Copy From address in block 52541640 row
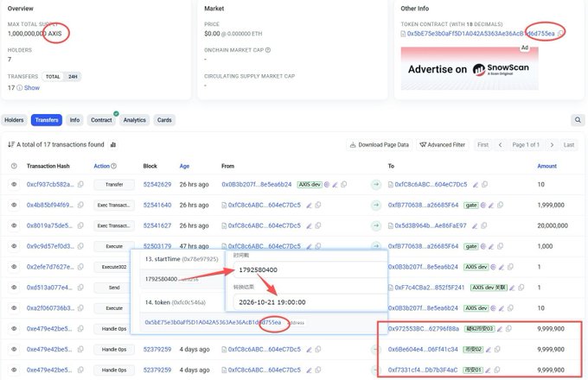 (x=318, y=205)
